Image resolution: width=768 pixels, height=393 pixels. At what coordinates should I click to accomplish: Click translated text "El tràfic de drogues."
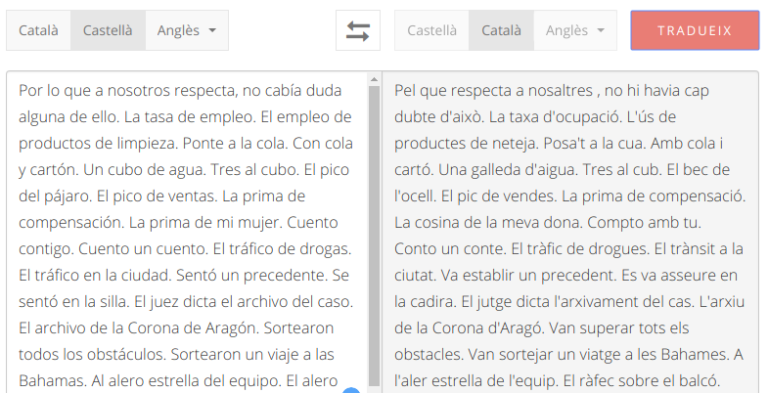580,248
